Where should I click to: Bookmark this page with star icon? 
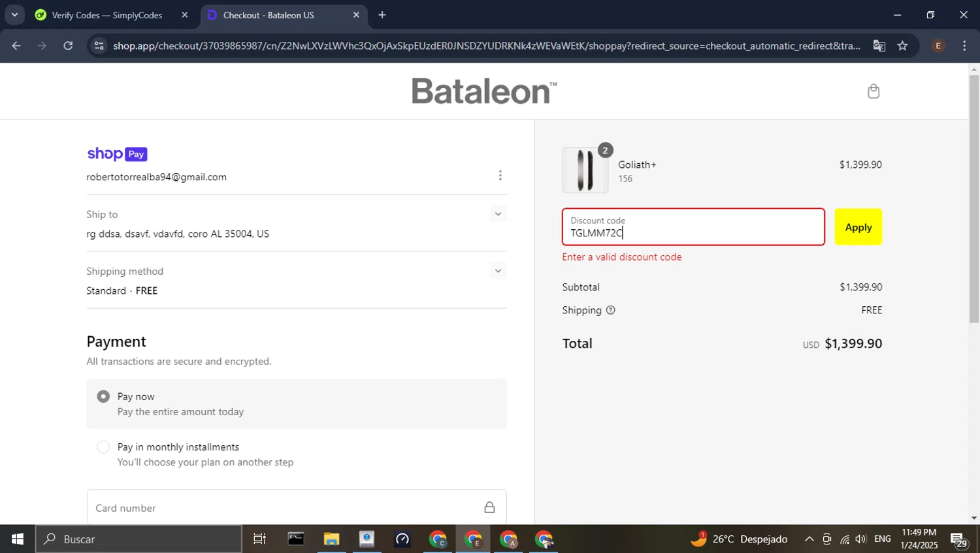[x=903, y=46]
